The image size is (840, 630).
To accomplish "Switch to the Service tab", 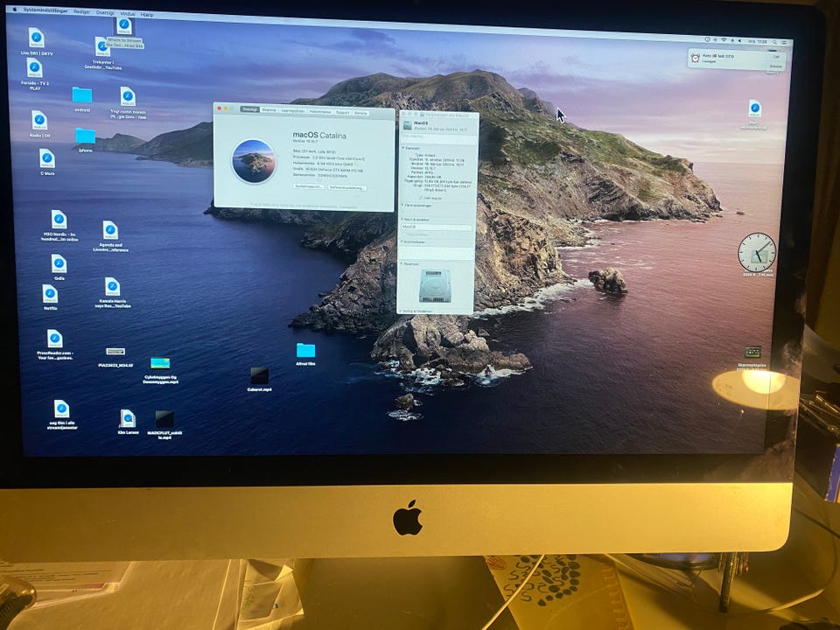I will pos(360,113).
